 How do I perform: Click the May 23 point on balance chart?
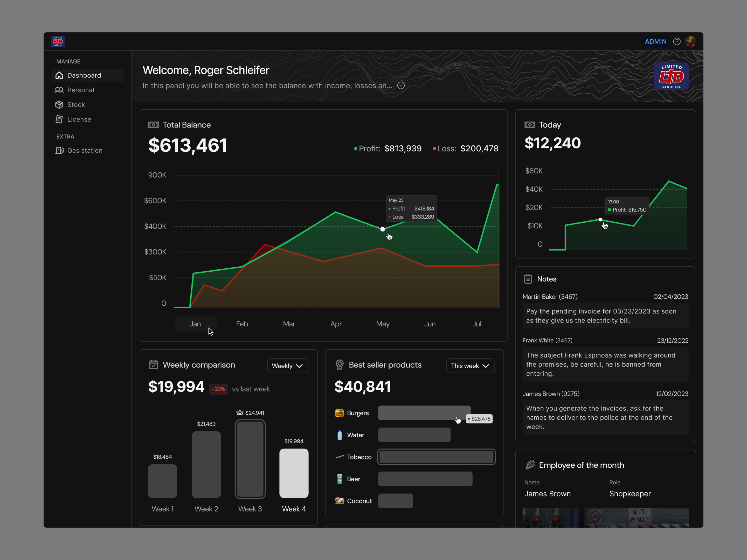(382, 229)
